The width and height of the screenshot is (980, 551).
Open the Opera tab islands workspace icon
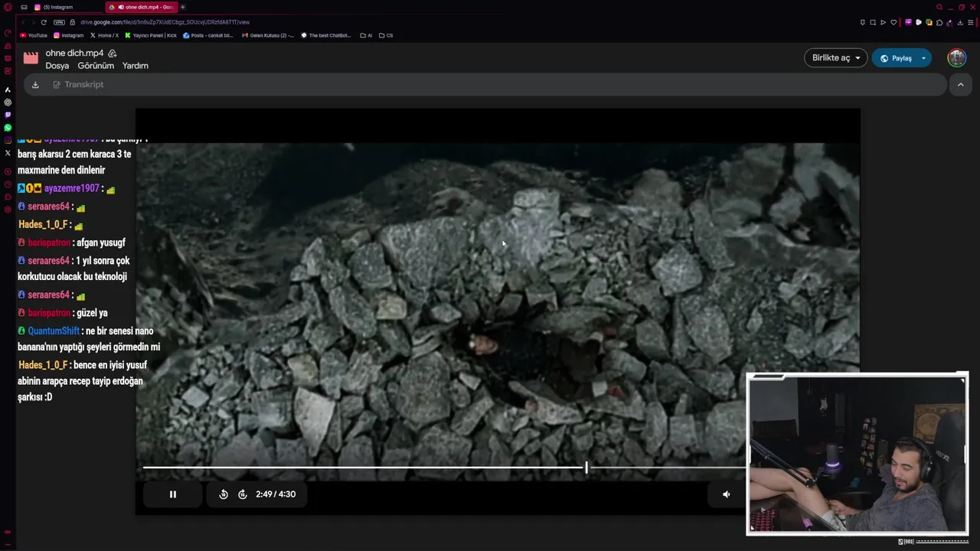tap(24, 7)
